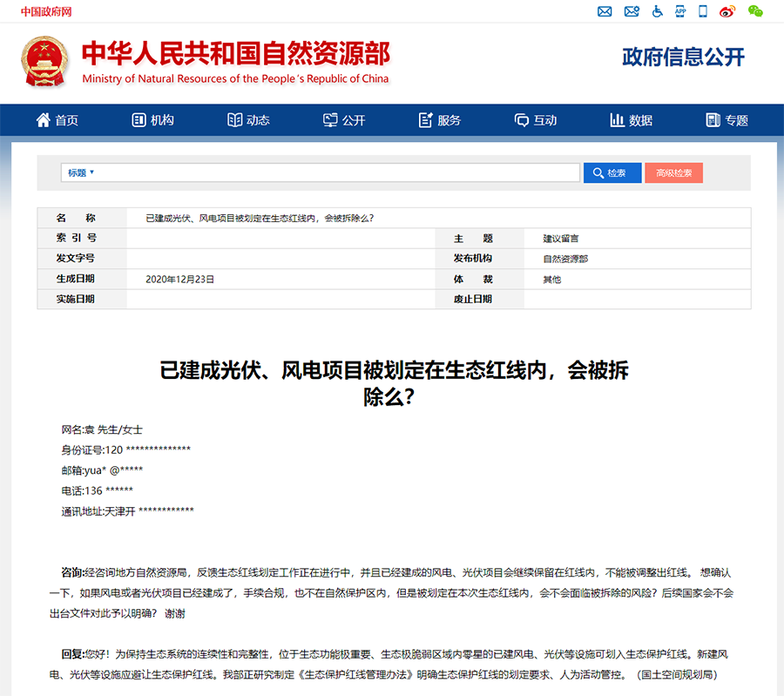Screen dimensions: 784x696
Task: Click the magnifier 检索 search button
Action: coord(612,173)
